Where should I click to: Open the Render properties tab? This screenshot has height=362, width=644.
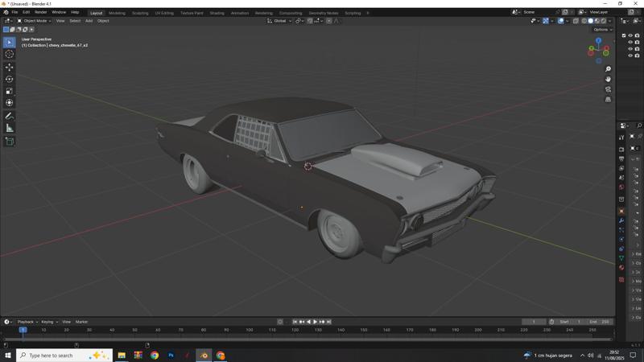click(x=621, y=150)
